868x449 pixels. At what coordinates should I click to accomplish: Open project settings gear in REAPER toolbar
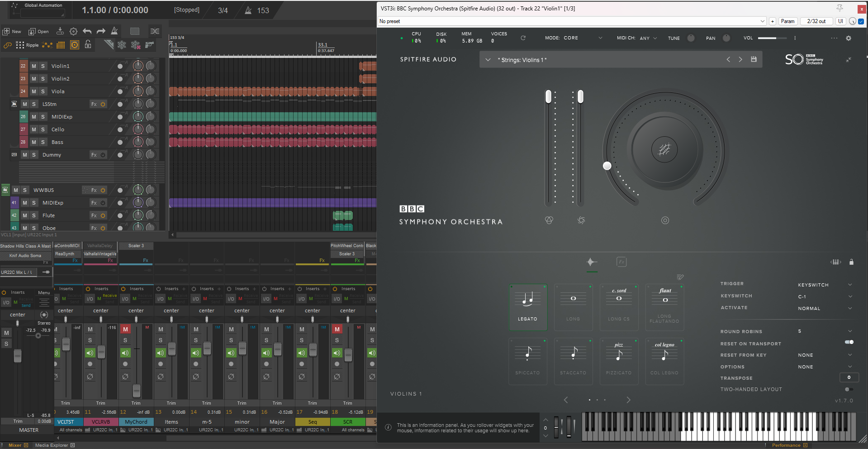73,31
